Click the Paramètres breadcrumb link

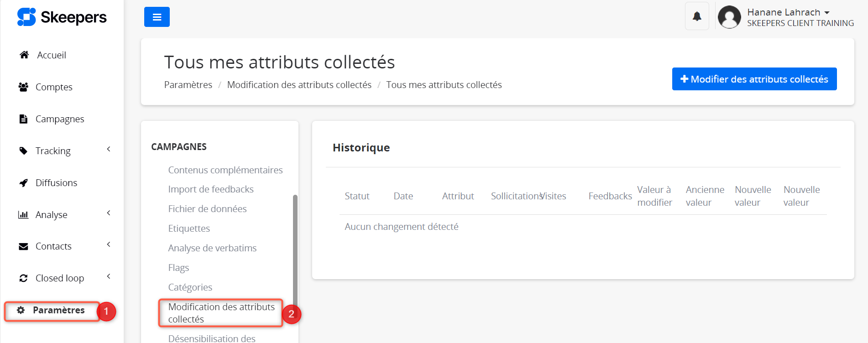pos(188,85)
